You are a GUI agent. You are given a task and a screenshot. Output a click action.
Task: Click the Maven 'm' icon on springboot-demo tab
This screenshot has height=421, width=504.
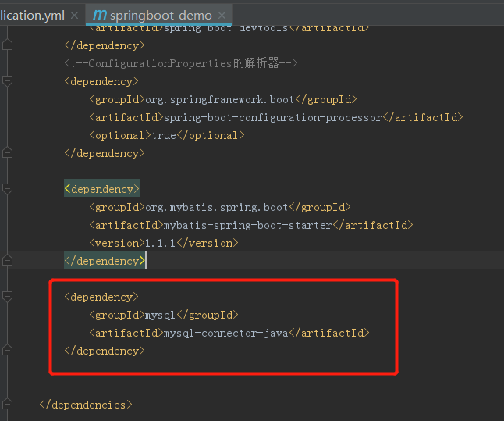[99, 15]
